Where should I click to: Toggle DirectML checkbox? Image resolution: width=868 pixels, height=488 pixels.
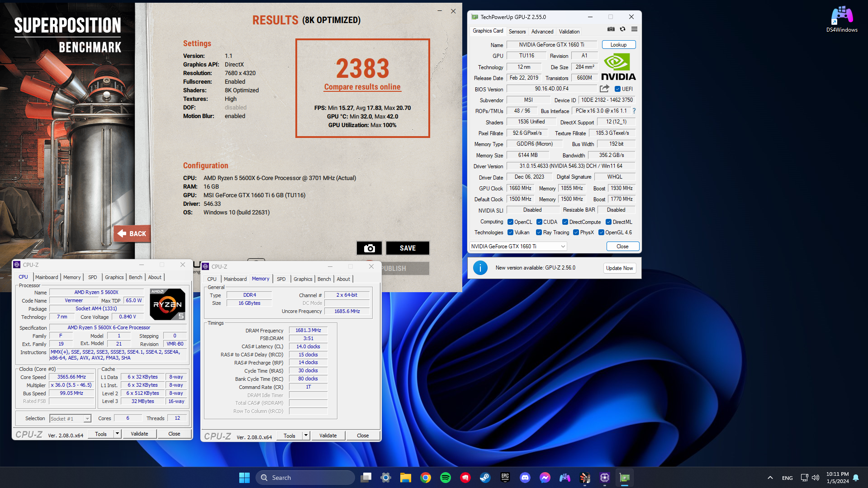point(608,222)
